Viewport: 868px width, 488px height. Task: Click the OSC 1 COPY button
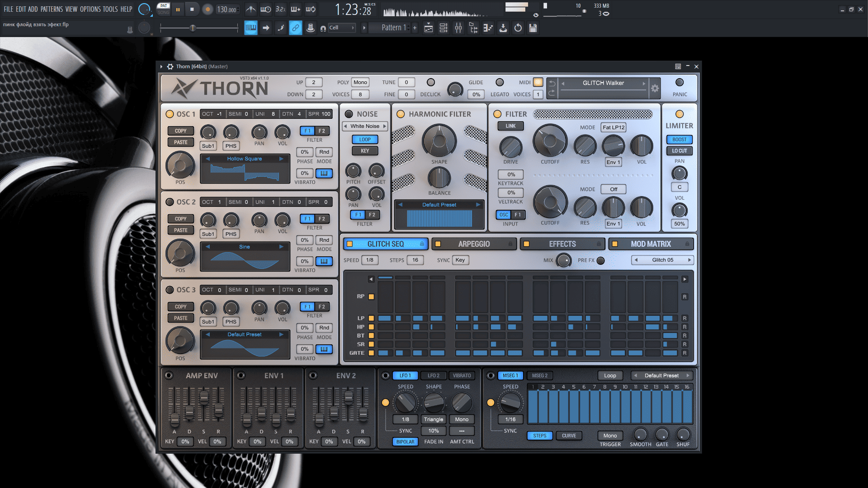coord(181,131)
